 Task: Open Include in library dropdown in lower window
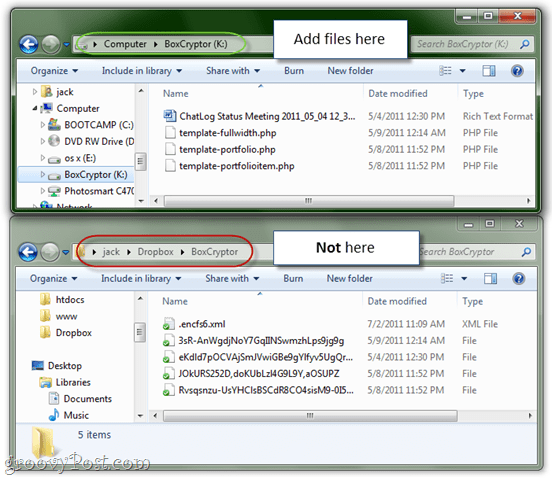click(x=141, y=279)
